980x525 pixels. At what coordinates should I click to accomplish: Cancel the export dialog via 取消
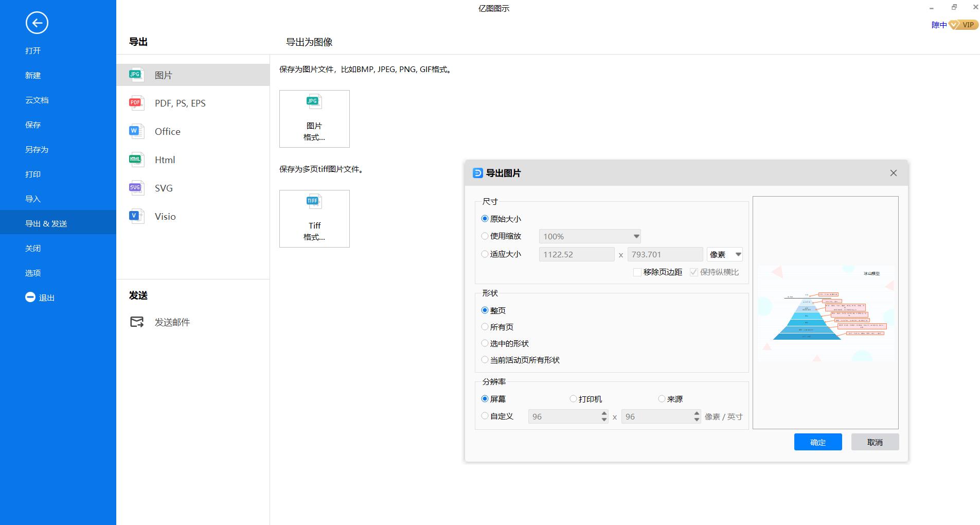pyautogui.click(x=875, y=442)
